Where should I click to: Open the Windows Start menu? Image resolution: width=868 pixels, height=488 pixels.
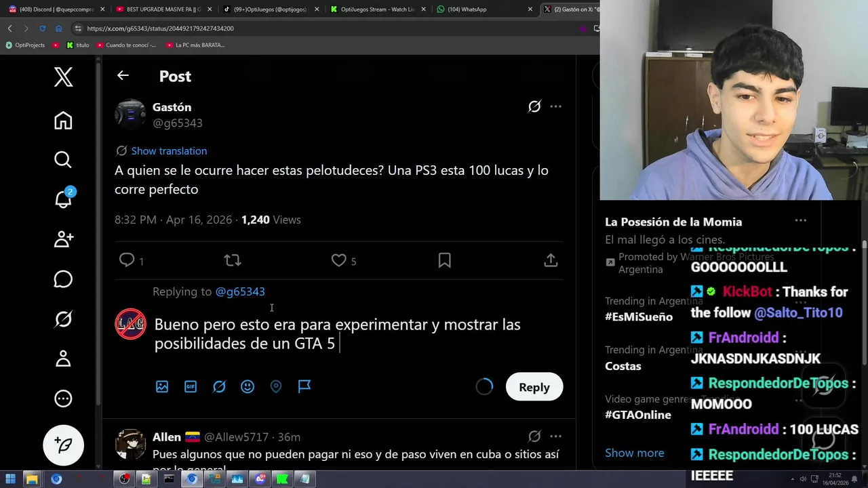click(x=10, y=479)
